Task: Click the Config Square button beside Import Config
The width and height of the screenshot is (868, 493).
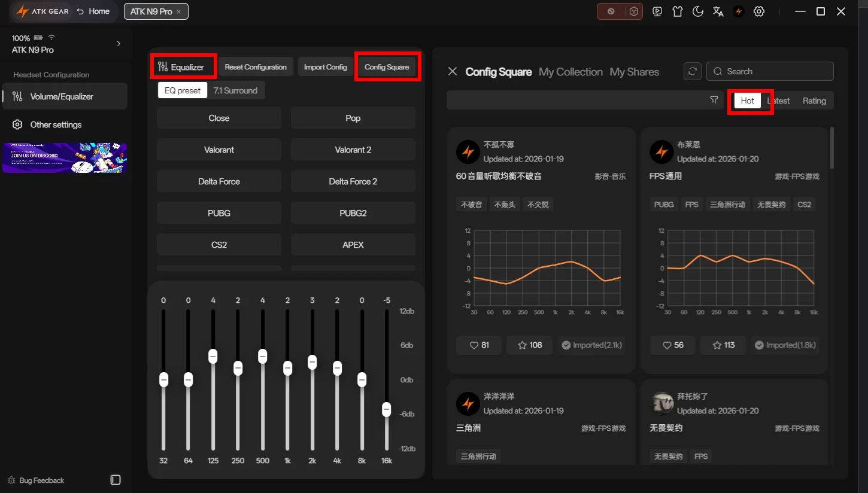Action: pyautogui.click(x=387, y=67)
